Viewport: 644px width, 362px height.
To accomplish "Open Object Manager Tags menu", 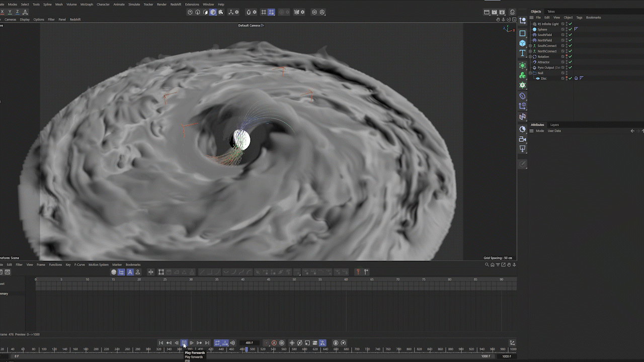I will click(x=579, y=18).
